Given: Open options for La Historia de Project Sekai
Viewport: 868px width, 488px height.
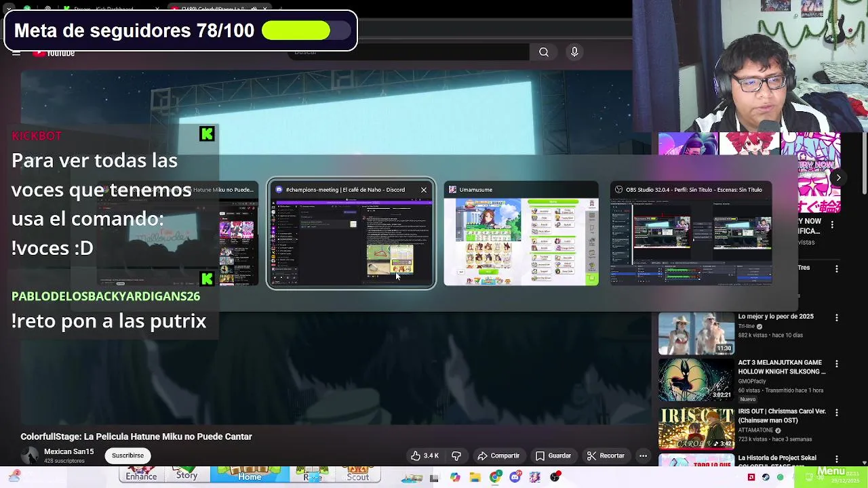Looking at the screenshot, I should click(836, 459).
